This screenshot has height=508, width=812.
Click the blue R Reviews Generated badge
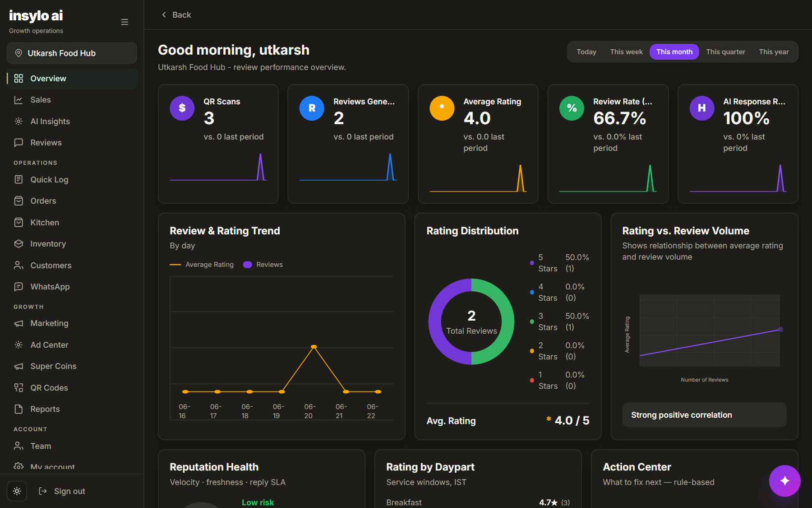point(312,108)
